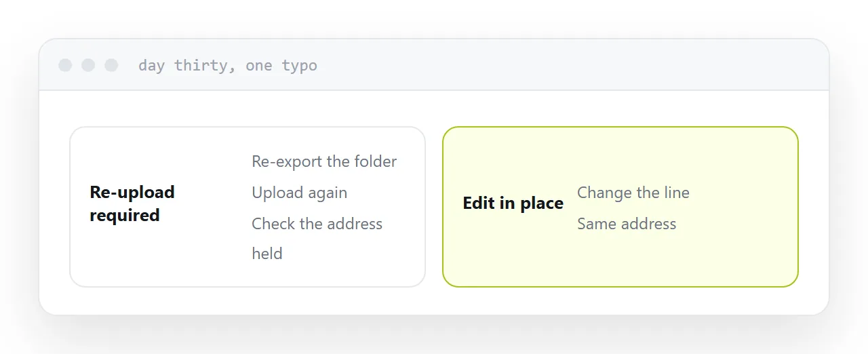Click the word 'required' in the heading
The image size is (868, 354).
(x=125, y=216)
